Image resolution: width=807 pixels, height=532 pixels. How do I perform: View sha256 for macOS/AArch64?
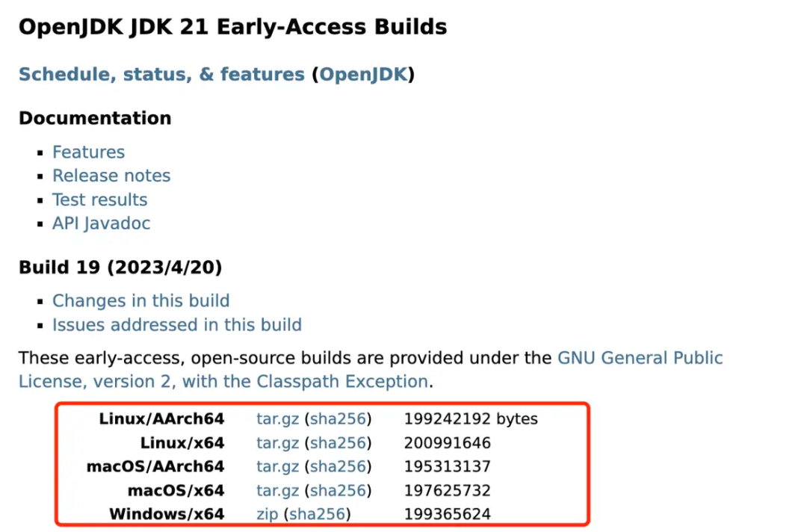(x=338, y=467)
